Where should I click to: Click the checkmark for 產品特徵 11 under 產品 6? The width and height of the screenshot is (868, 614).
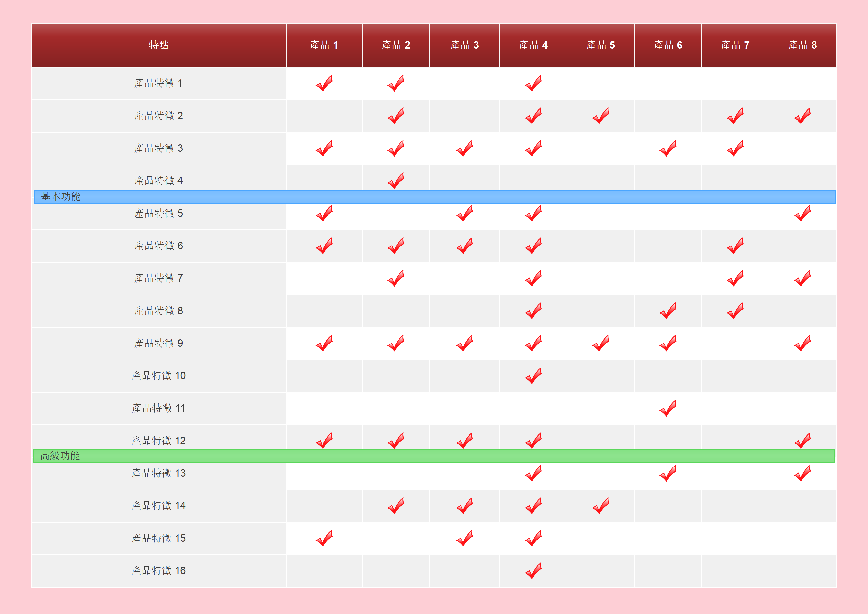668,408
